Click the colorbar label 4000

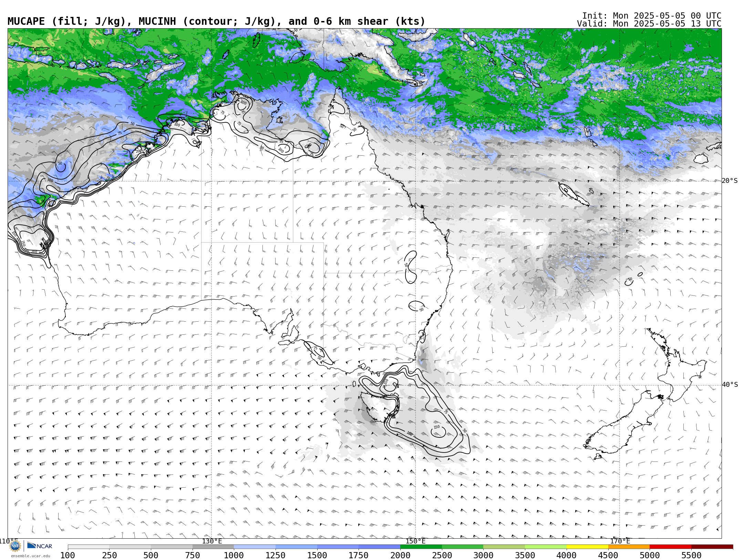(x=567, y=556)
